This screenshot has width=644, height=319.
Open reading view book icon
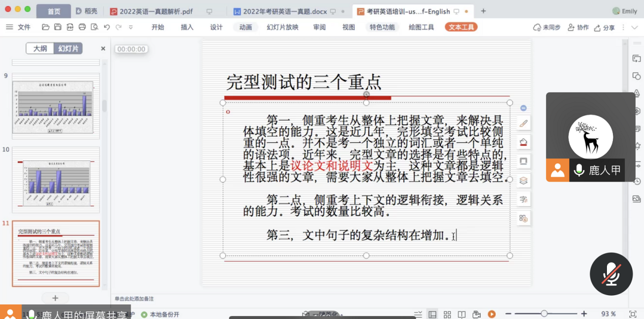pyautogui.click(x=462, y=314)
